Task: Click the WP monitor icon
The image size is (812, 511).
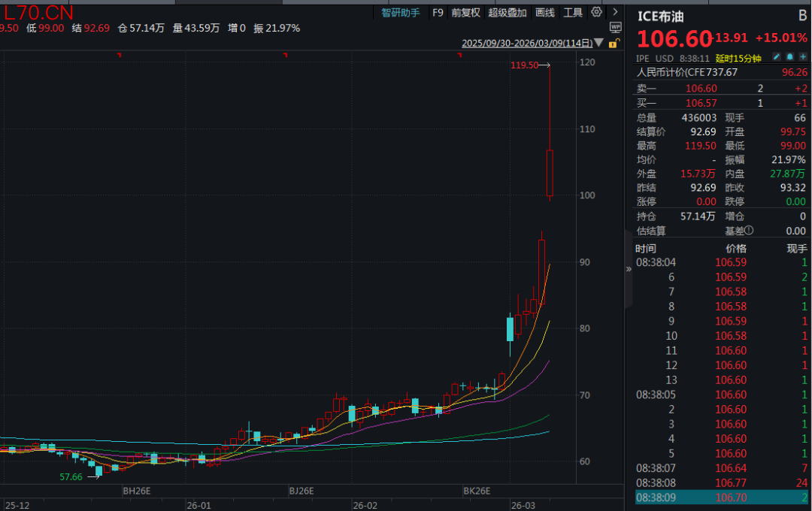Action: [615, 28]
